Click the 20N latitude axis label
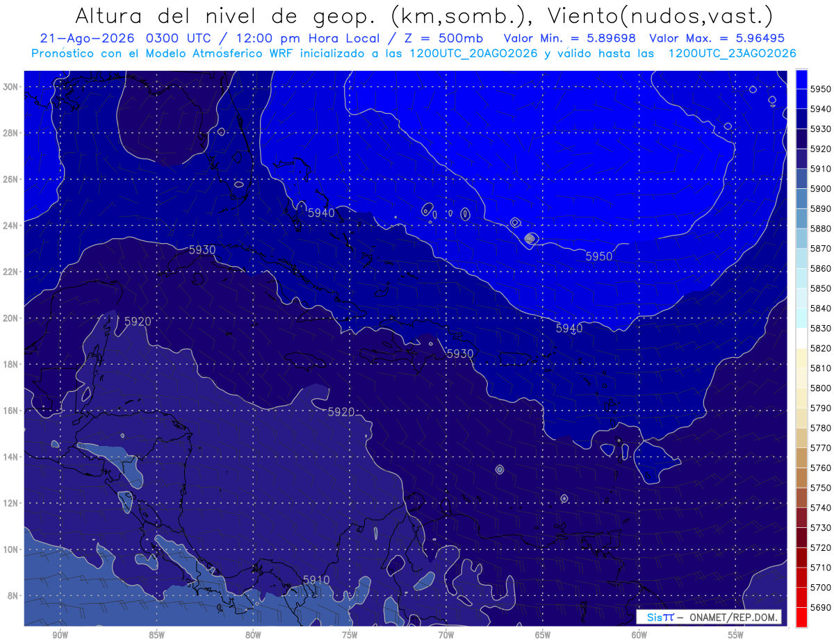 click(10, 318)
